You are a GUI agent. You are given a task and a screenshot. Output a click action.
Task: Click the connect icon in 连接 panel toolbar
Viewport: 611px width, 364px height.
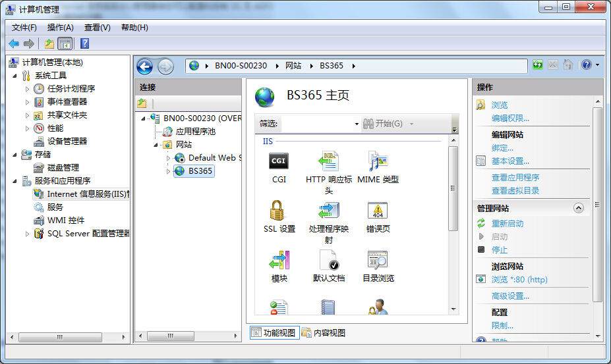pyautogui.click(x=142, y=103)
